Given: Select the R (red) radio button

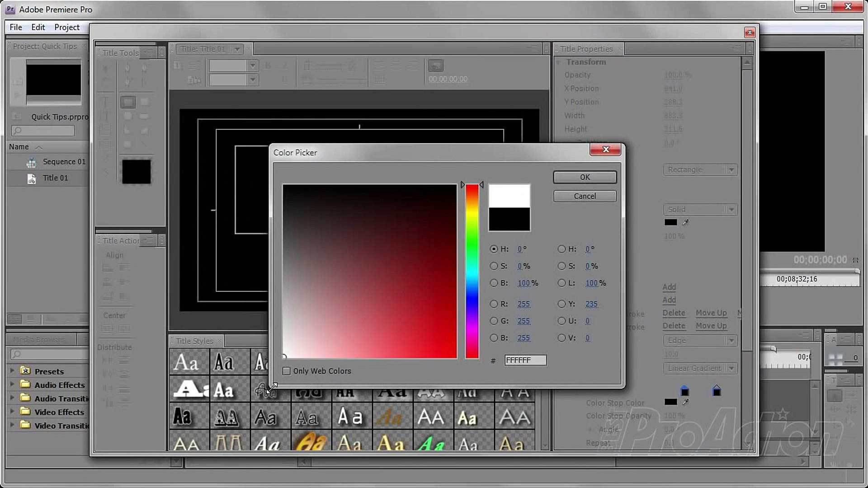Looking at the screenshot, I should tap(494, 304).
